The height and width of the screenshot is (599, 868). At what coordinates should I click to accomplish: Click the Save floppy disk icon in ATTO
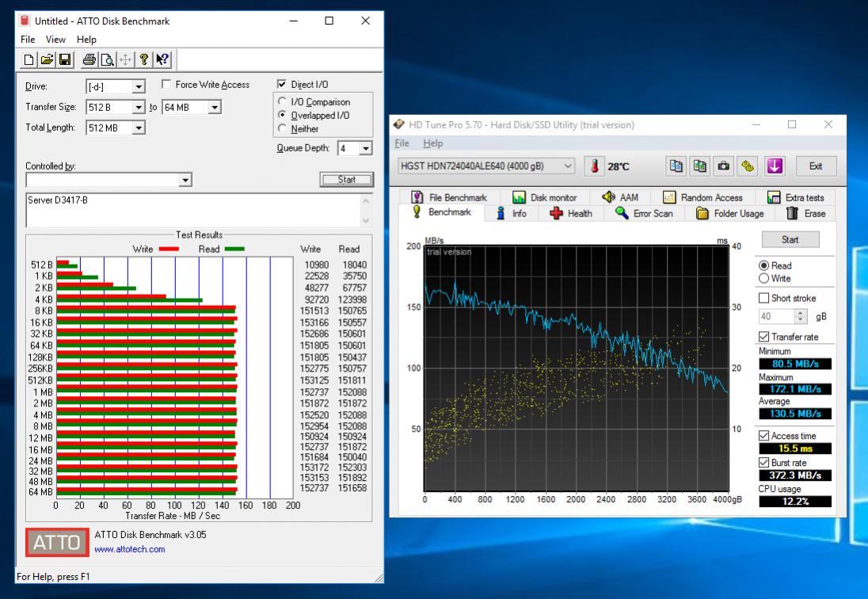click(x=65, y=59)
